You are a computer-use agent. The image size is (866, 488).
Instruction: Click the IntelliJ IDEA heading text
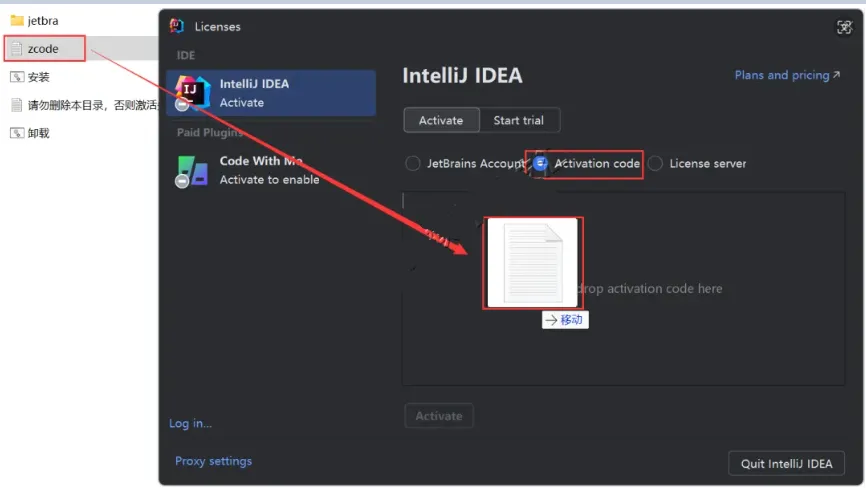point(462,76)
